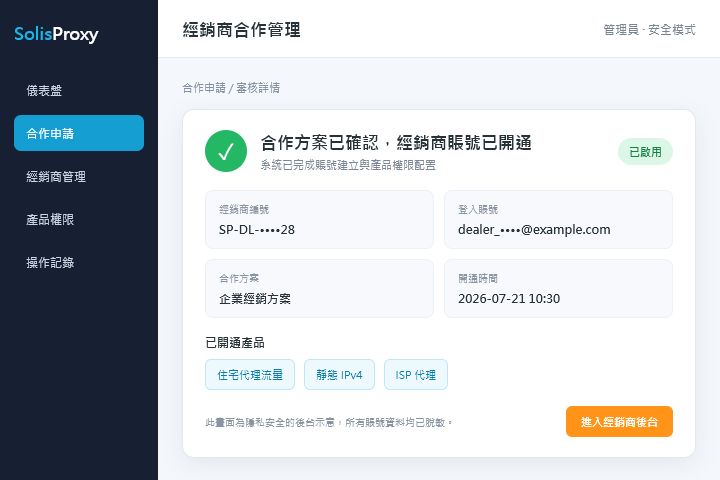
Task: Click the 進入經銷商後台 button
Action: point(619,422)
